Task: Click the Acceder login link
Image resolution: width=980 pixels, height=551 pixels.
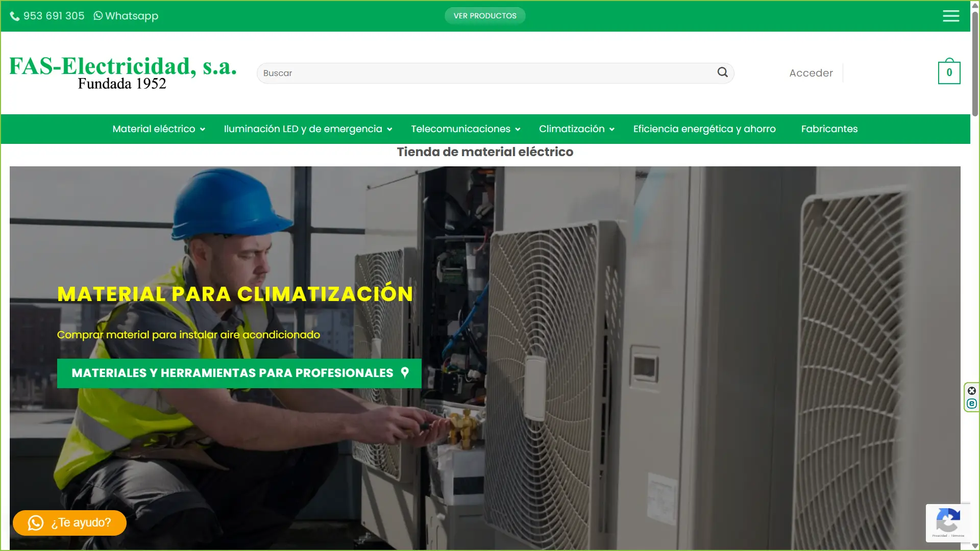Action: [811, 73]
